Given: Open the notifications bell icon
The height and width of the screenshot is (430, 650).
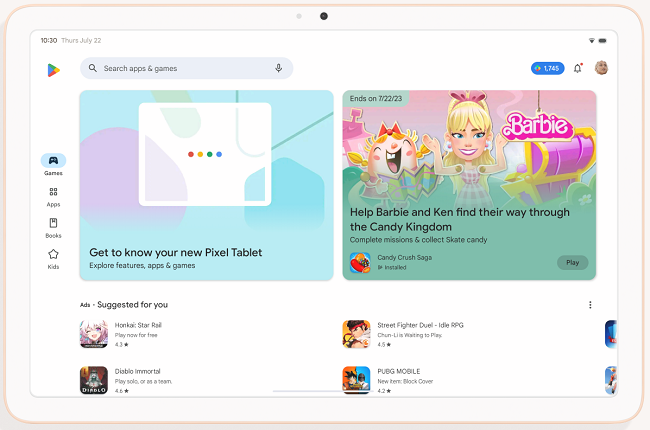Looking at the screenshot, I should coord(577,68).
